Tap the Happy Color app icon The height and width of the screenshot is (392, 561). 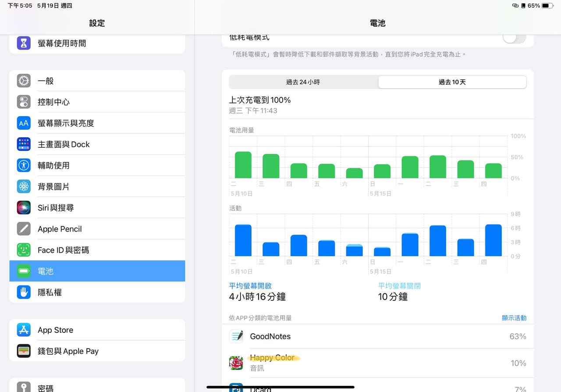(236, 363)
